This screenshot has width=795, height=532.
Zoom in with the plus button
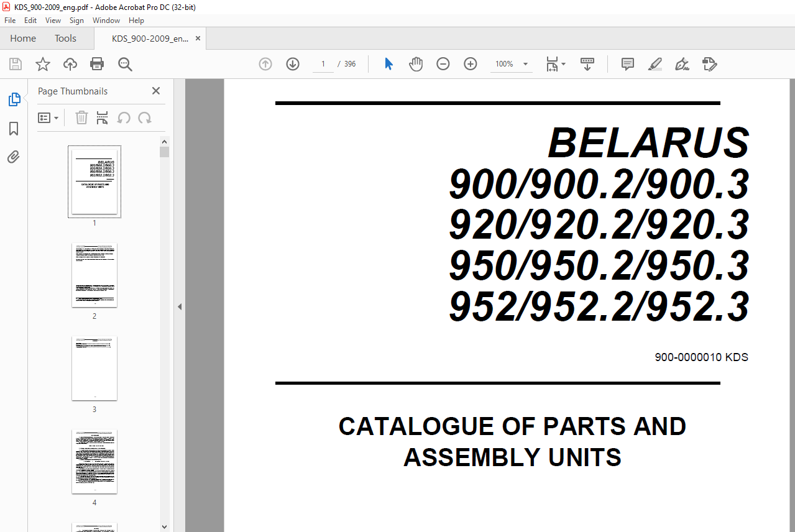pos(471,64)
